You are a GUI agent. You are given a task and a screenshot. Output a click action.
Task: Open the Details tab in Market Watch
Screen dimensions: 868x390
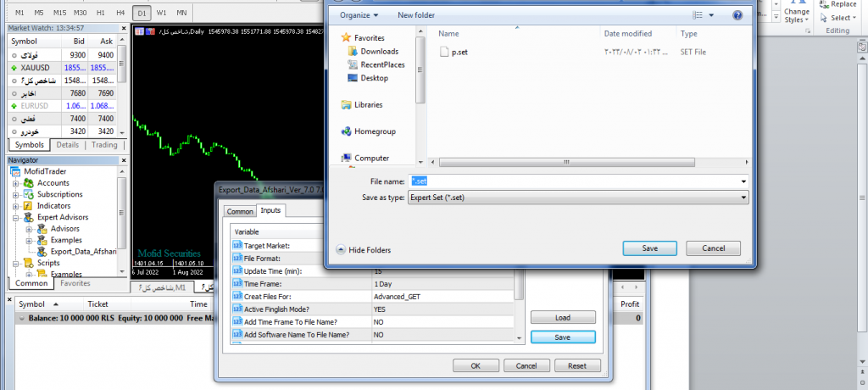click(x=68, y=145)
